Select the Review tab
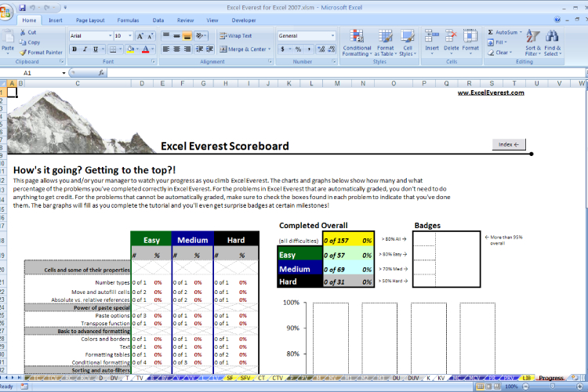 tap(185, 20)
